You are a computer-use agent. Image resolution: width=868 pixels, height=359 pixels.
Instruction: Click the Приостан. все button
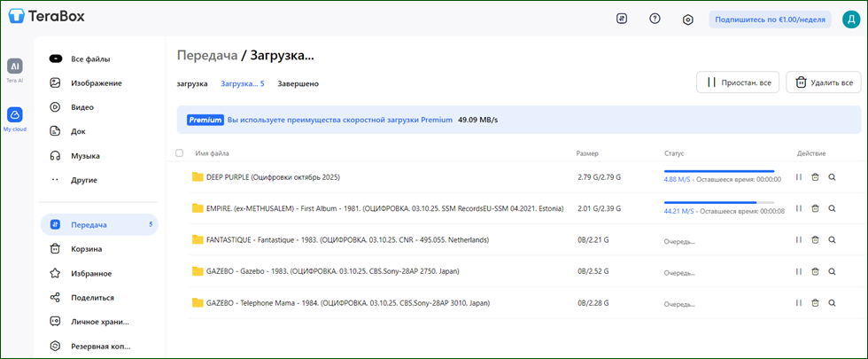[x=738, y=82]
